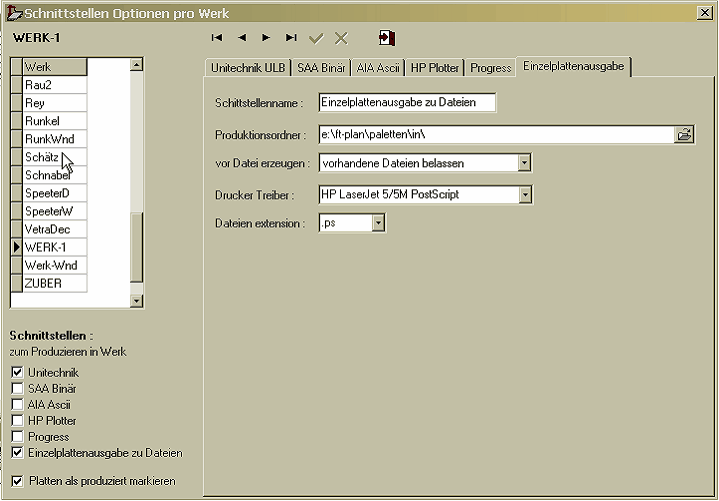Open the vor Datei erzeugen dropdown

click(x=524, y=163)
